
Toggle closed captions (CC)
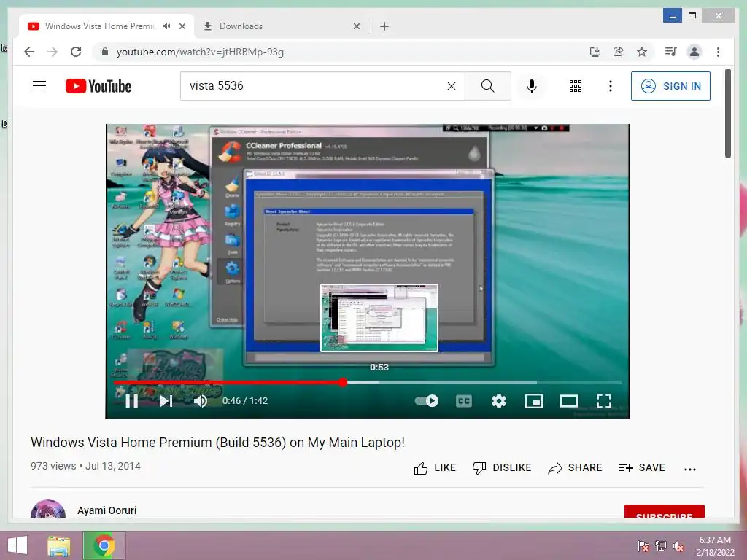[x=464, y=401]
